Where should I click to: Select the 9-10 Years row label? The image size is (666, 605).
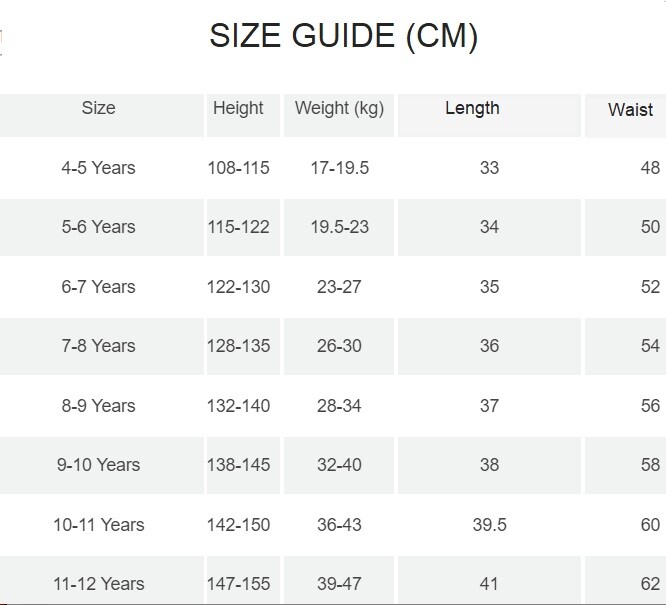98,465
